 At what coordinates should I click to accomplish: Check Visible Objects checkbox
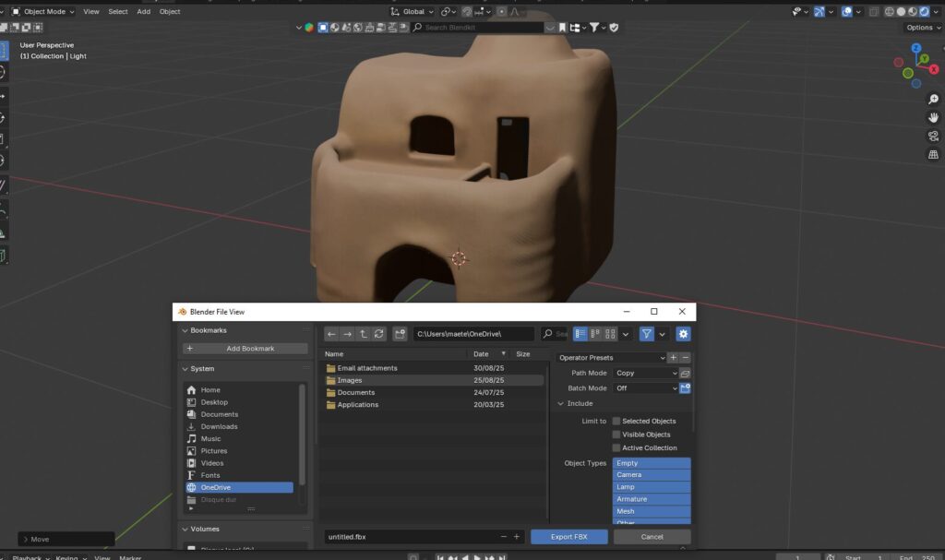pyautogui.click(x=616, y=435)
